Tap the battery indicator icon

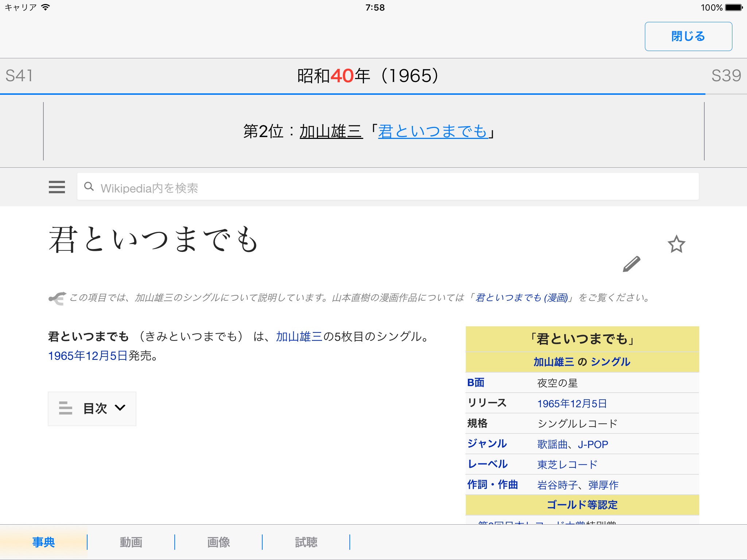[734, 7]
